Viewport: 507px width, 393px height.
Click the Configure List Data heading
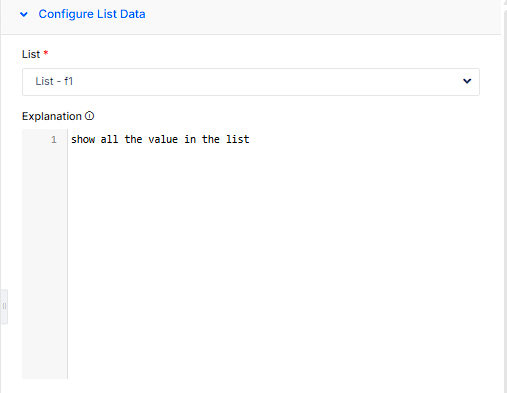92,14
